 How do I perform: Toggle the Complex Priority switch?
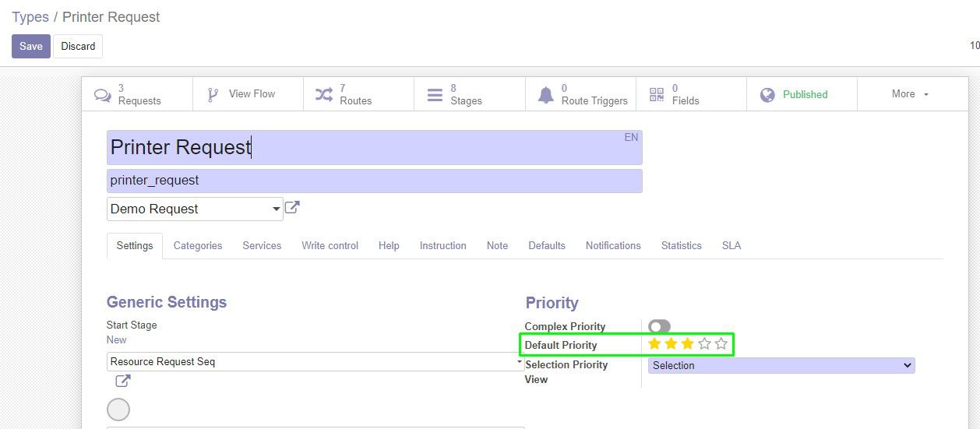[x=659, y=326]
